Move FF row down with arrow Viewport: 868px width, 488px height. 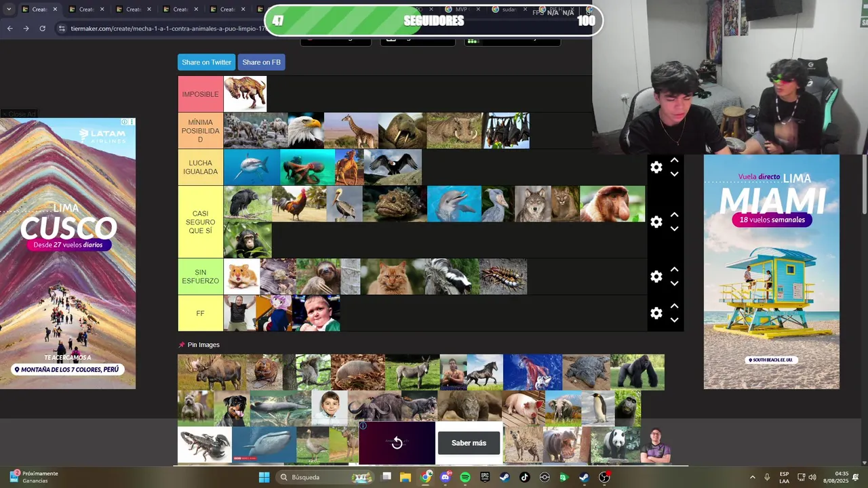click(674, 320)
